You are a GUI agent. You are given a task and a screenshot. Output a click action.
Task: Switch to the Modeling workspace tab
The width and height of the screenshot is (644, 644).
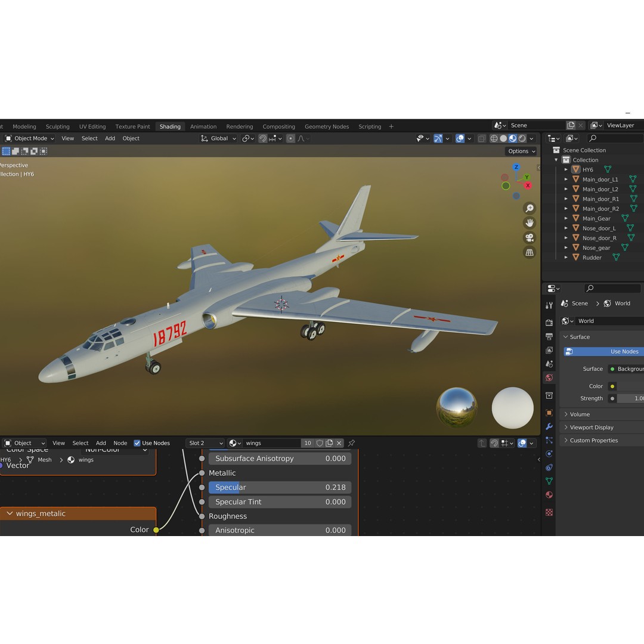click(x=24, y=126)
